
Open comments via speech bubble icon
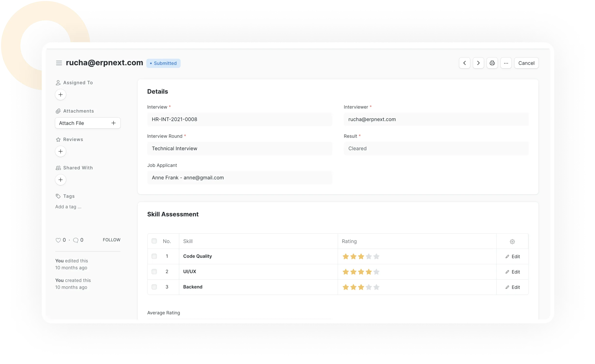[x=76, y=240]
